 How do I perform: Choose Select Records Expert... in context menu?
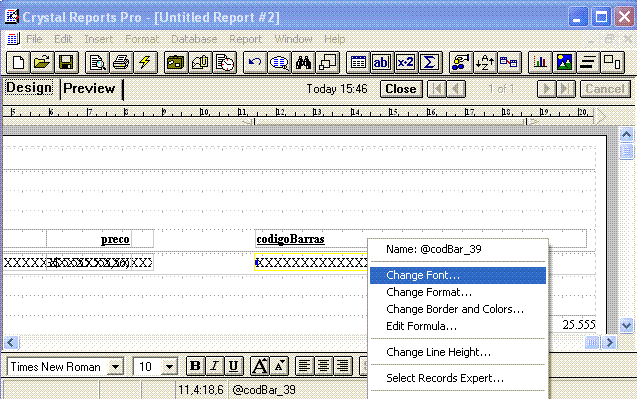[x=458, y=378]
